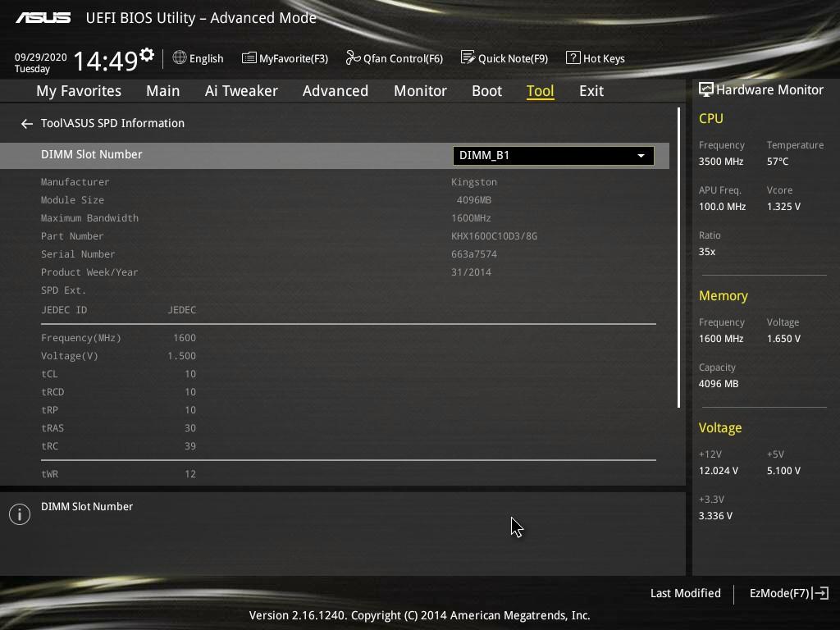Click Product Week/Year value 31/2014
This screenshot has height=630, width=840.
tap(471, 272)
